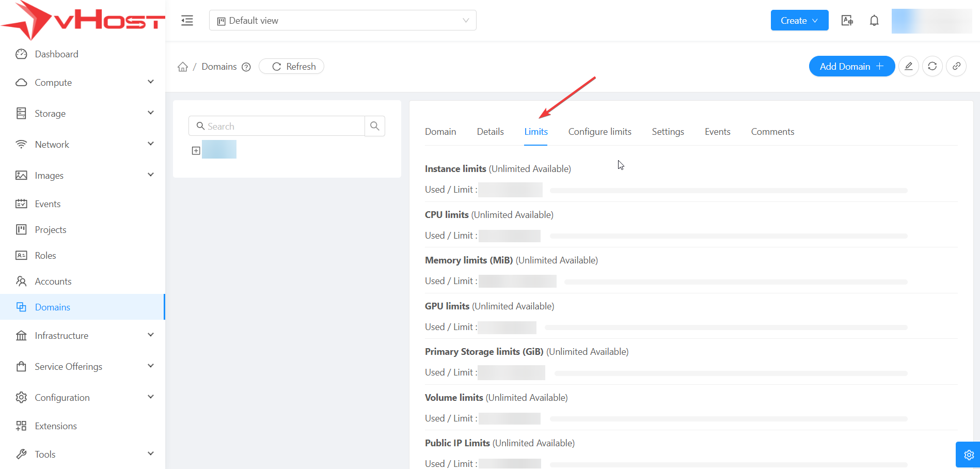Click the edit domain pencil icon
Viewport: 980px width, 469px height.
tap(908, 66)
